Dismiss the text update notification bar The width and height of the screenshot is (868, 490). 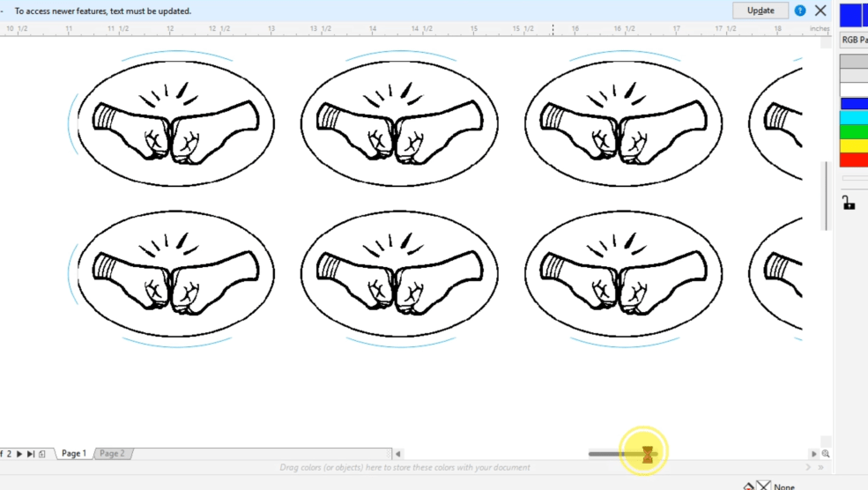(820, 11)
